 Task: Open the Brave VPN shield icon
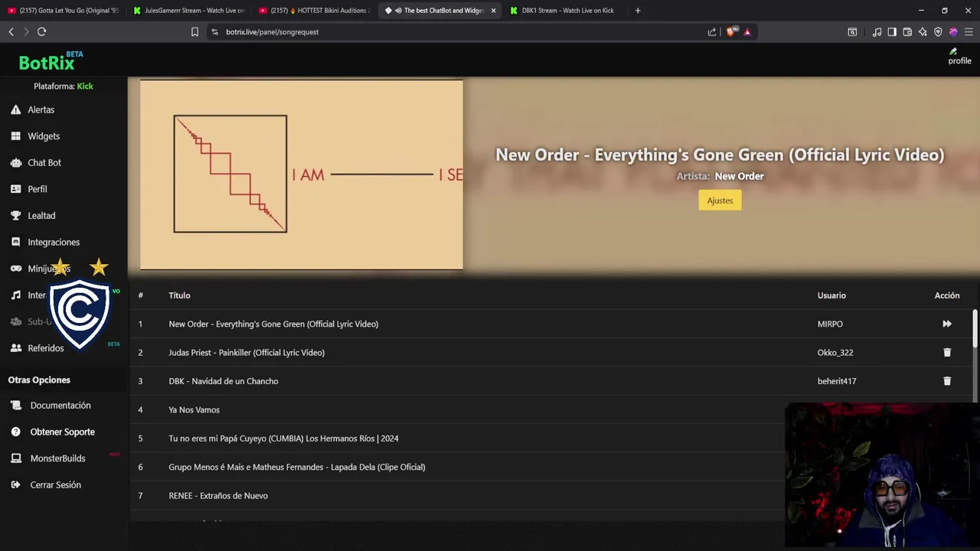click(x=938, y=31)
